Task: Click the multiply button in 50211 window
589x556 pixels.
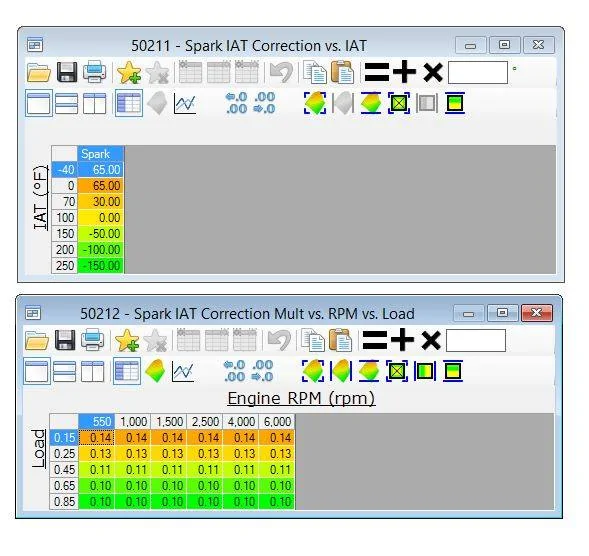Action: click(x=433, y=73)
